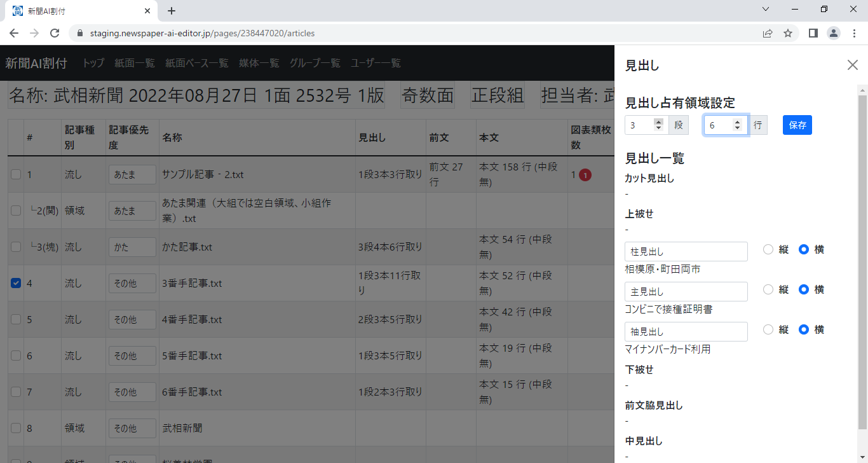
Task: Open priority dropdown for 3番手記事 row
Action: click(x=132, y=284)
